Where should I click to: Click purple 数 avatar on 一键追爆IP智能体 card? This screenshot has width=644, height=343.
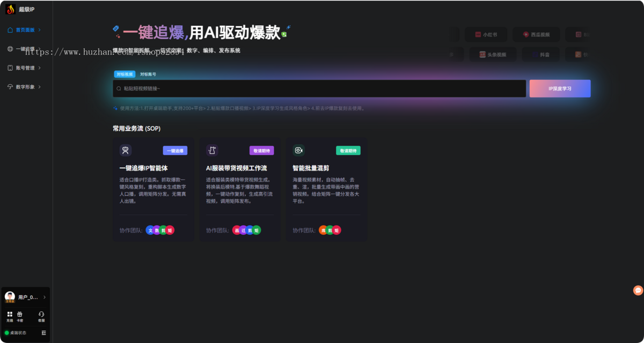pyautogui.click(x=157, y=230)
